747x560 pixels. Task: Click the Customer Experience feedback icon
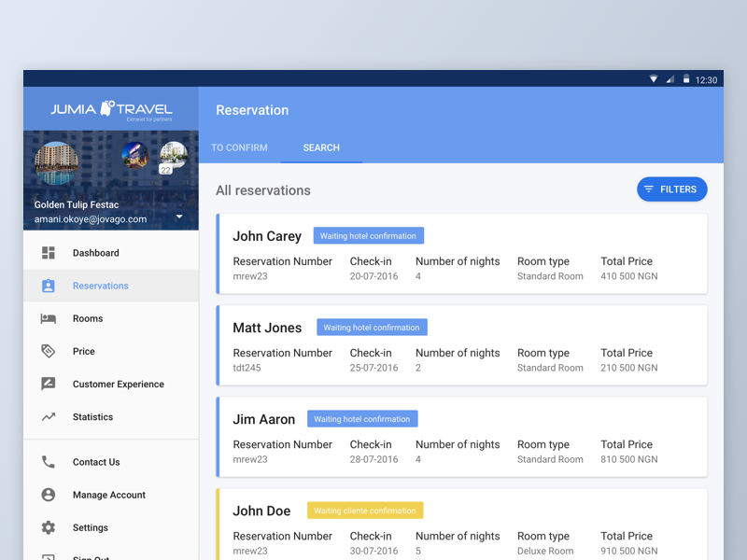coord(49,385)
